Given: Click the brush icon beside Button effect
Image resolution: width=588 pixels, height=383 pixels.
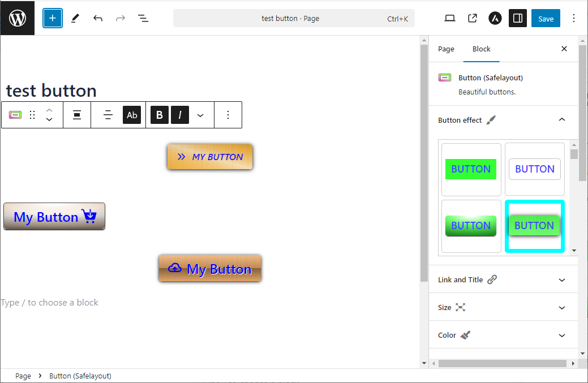Looking at the screenshot, I should tap(491, 120).
